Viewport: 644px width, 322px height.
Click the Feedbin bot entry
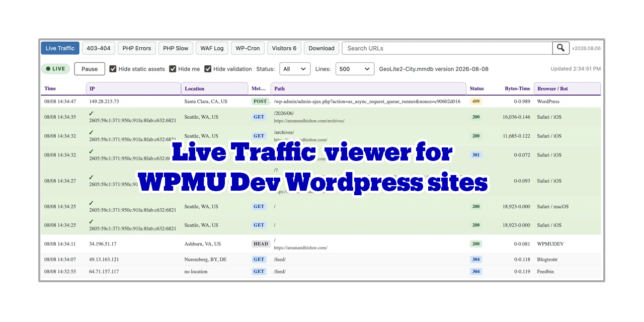546,272
